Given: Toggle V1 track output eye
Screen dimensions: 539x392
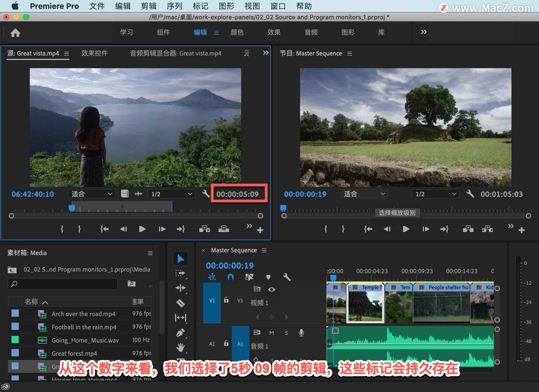Looking at the screenshot, I should (271, 289).
